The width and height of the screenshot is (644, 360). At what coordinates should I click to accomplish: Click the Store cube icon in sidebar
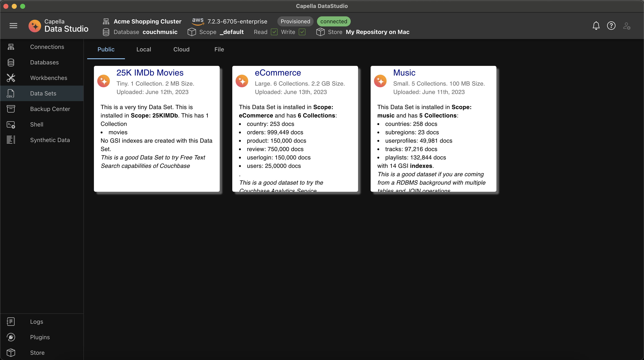(x=11, y=352)
